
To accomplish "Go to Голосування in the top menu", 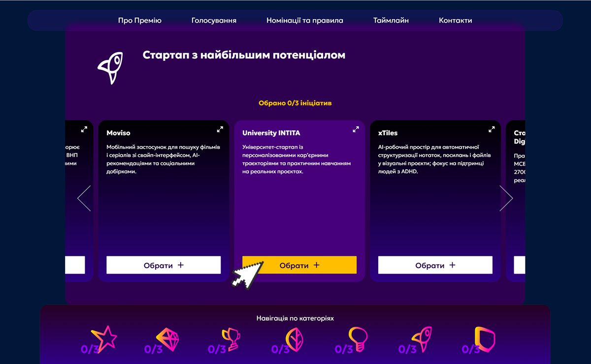I will pyautogui.click(x=214, y=21).
